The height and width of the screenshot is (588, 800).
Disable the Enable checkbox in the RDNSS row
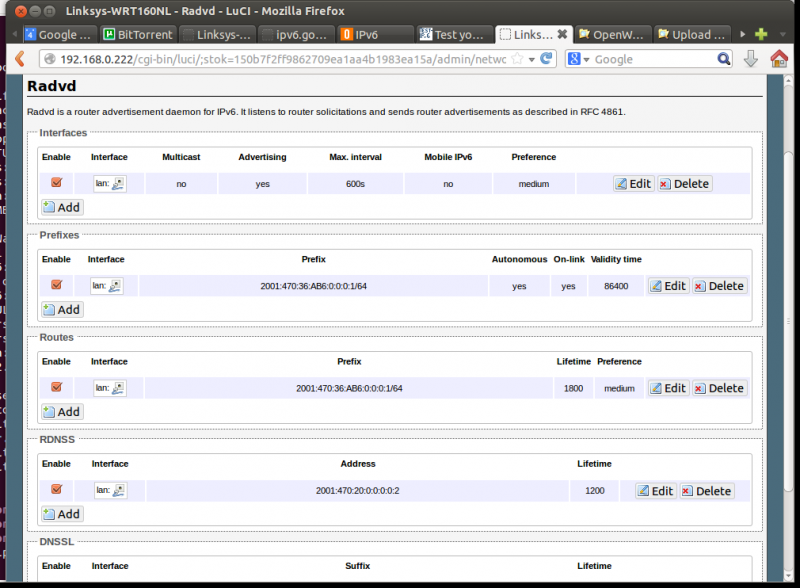click(57, 488)
